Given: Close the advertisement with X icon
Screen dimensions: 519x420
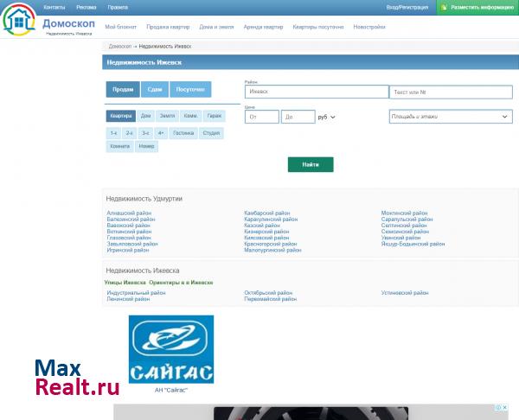Looking at the screenshot, I should pyautogui.click(x=504, y=407).
